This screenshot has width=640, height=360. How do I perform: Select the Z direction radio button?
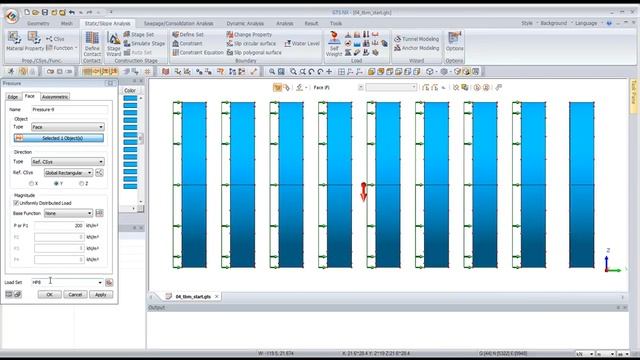point(82,184)
